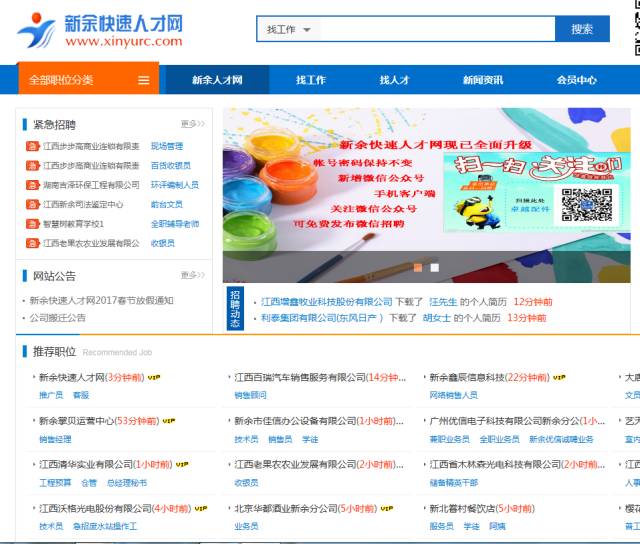
Task: Open the 找工作 search type dropdown
Action: click(288, 29)
